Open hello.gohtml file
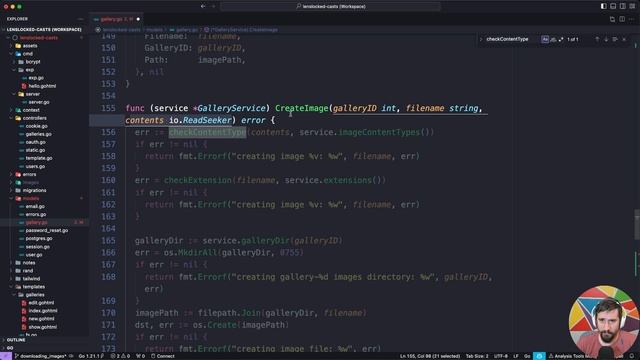This screenshot has height=360, width=640. (x=42, y=86)
